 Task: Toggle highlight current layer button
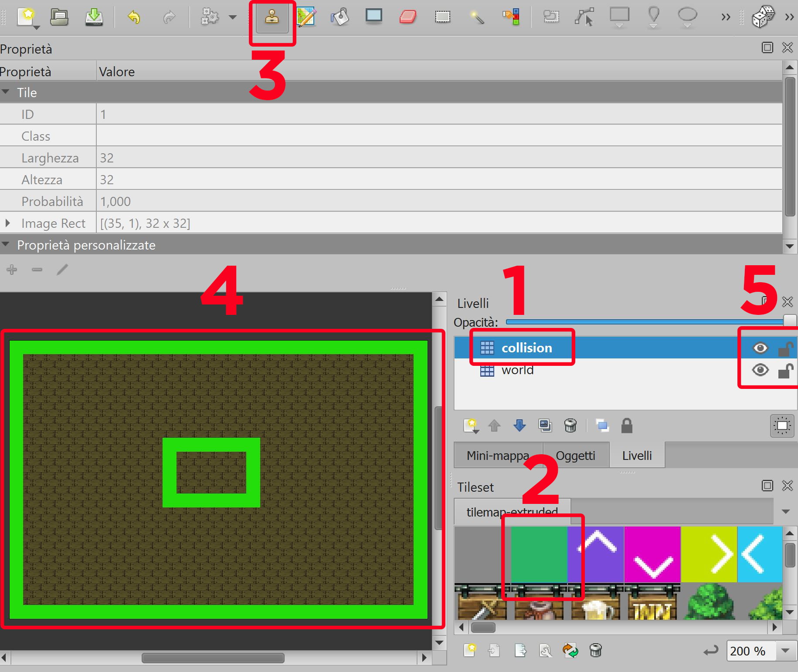782,425
